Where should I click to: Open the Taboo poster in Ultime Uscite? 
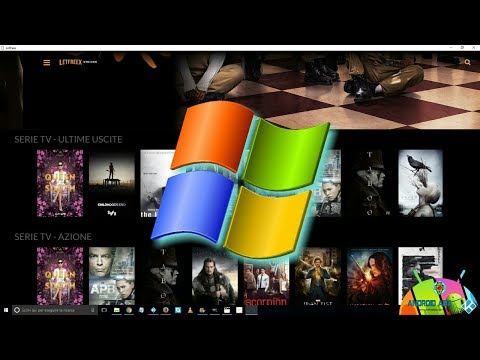[369, 183]
